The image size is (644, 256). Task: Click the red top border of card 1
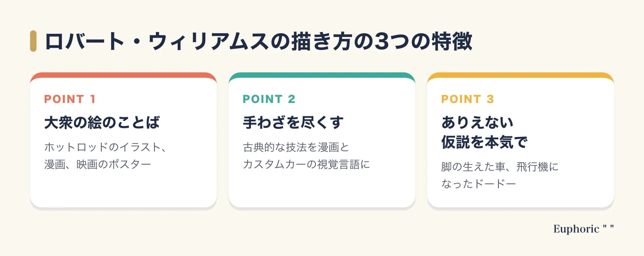pos(123,75)
